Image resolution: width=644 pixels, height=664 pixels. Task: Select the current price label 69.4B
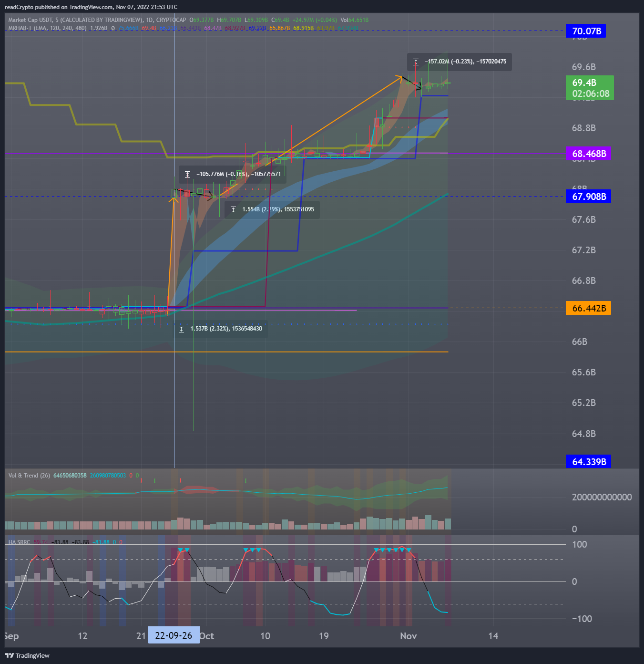pyautogui.click(x=584, y=83)
